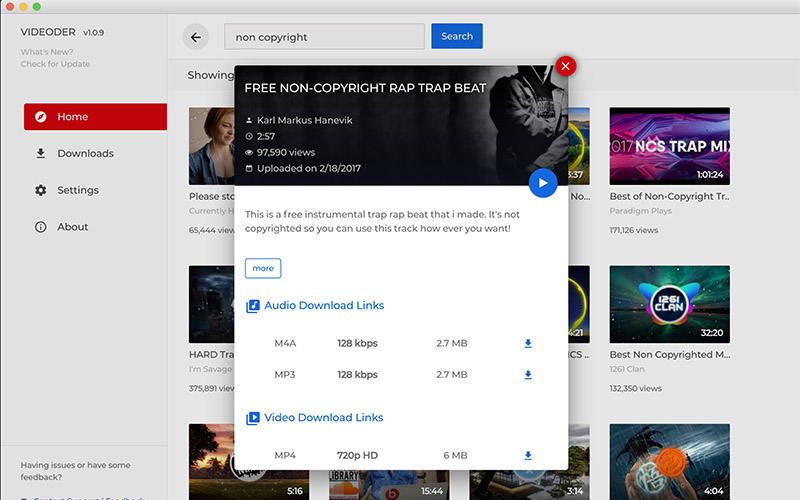Download the MP3 128 kbps audio
Screen dimensions: 800x500
click(528, 375)
